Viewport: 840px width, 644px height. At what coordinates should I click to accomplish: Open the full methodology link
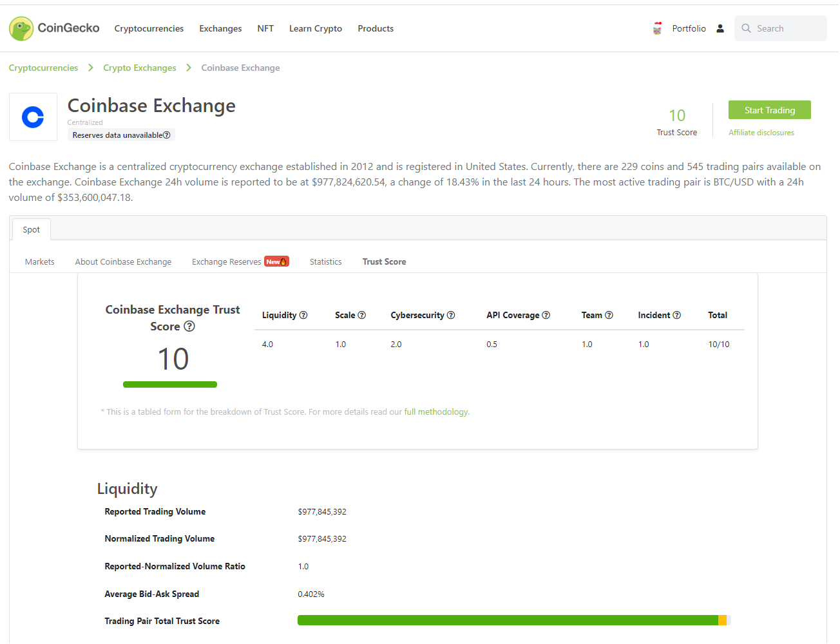pos(436,412)
